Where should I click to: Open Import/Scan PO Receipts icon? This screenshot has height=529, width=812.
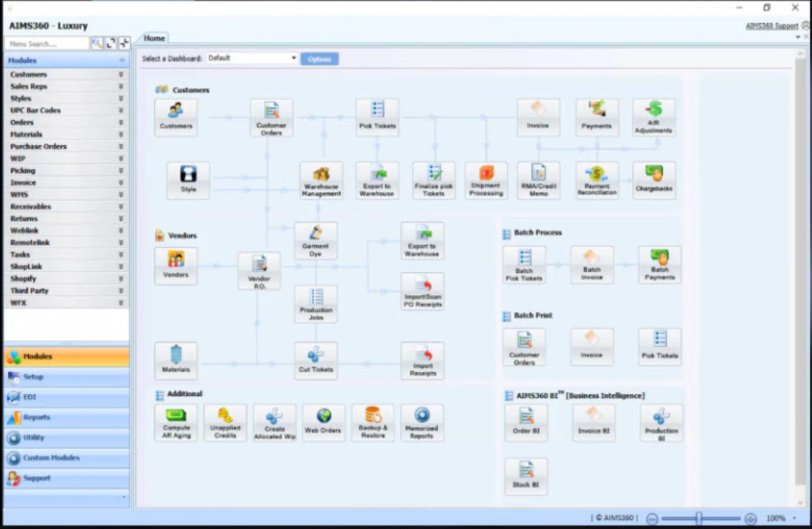tap(422, 291)
